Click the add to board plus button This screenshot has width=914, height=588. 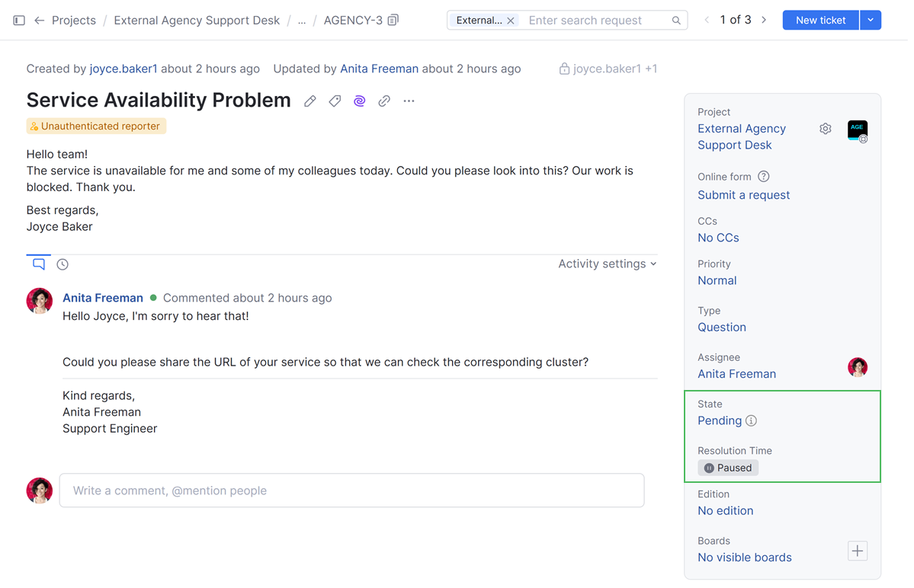click(858, 551)
